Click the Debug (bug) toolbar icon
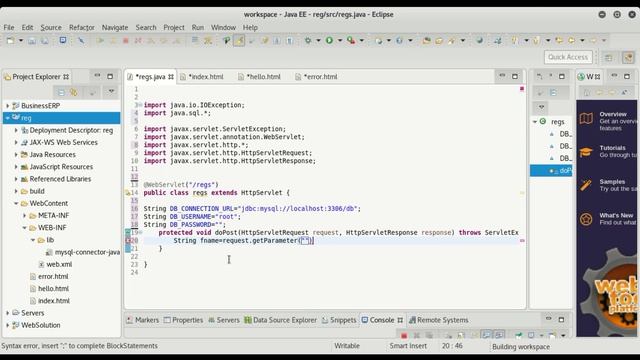Image resolution: width=640 pixels, height=360 pixels. [x=308, y=40]
